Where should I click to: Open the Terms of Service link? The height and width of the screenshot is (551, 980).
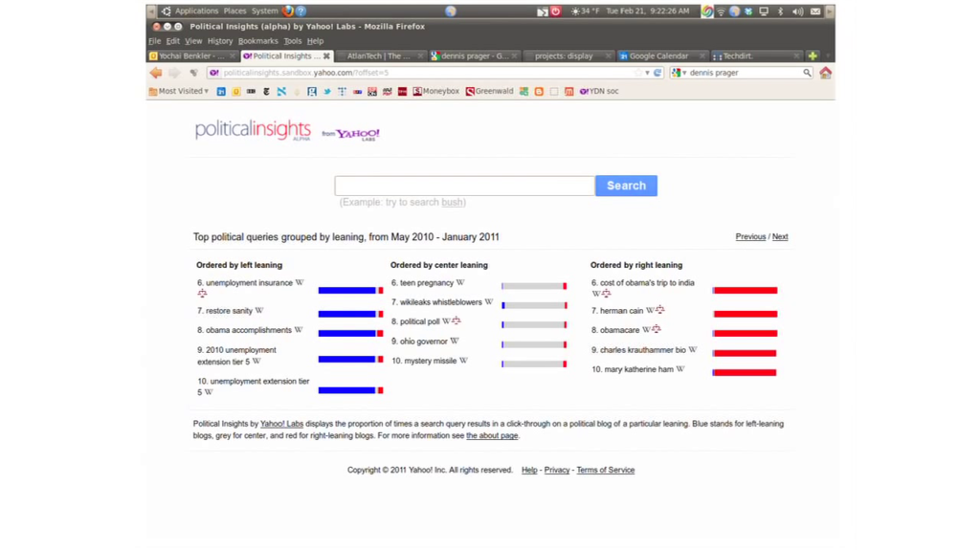click(x=605, y=470)
